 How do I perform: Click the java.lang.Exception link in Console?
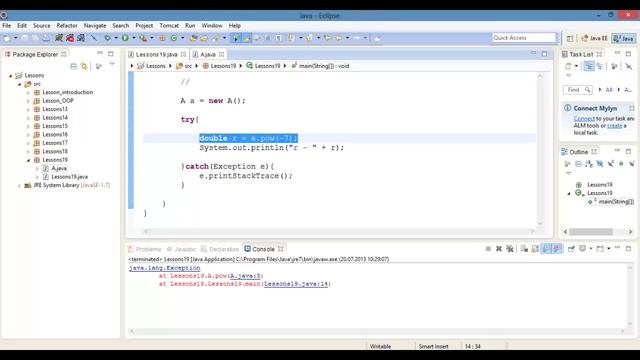click(164, 268)
